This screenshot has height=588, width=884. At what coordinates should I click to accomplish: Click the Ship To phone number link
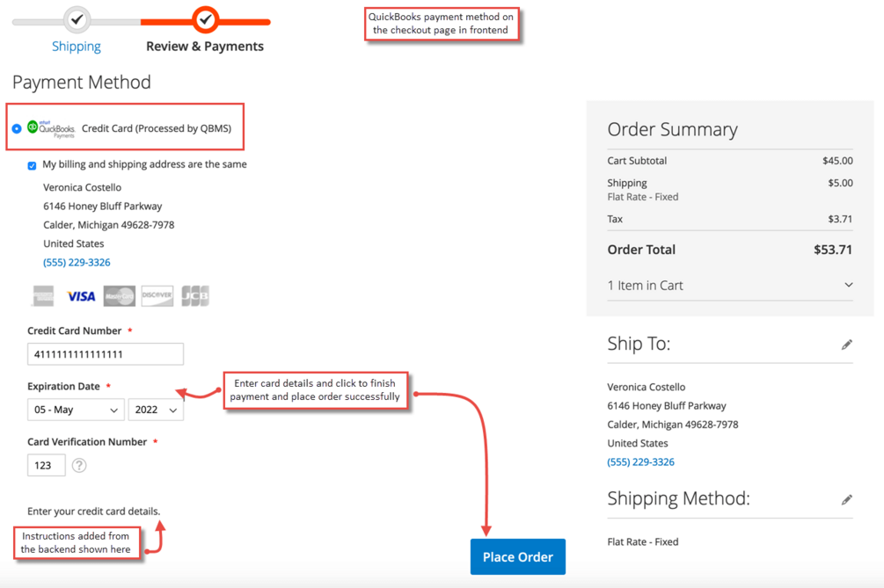(x=640, y=461)
